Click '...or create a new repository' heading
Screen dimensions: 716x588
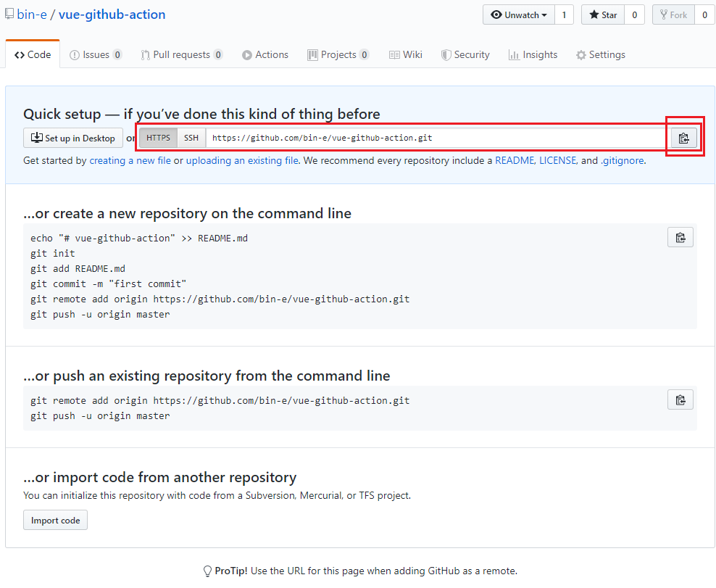[x=187, y=213]
